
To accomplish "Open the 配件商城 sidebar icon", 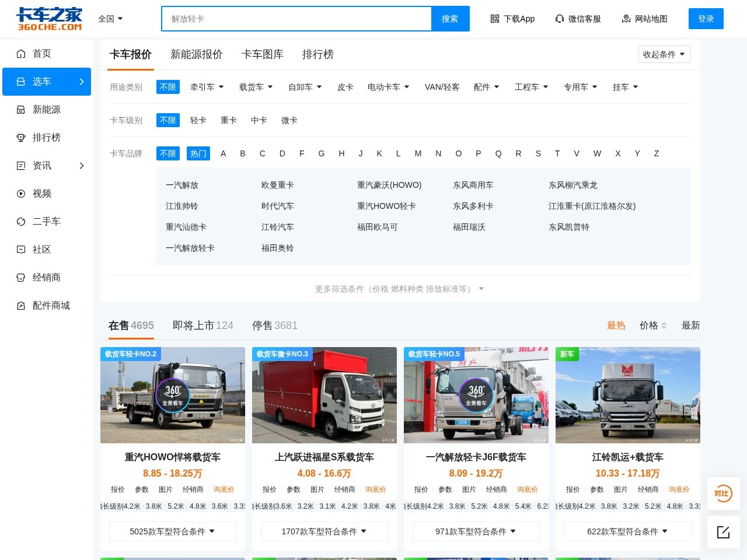I will coord(21,306).
